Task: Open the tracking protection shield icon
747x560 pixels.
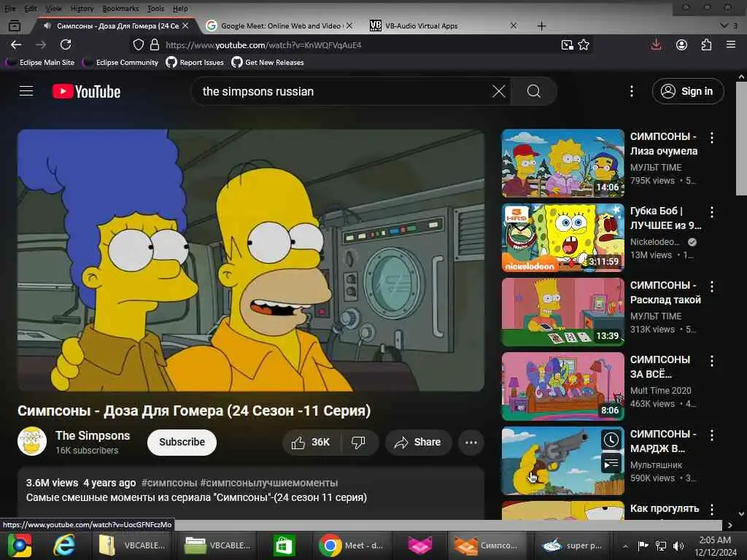Action: pos(138,44)
